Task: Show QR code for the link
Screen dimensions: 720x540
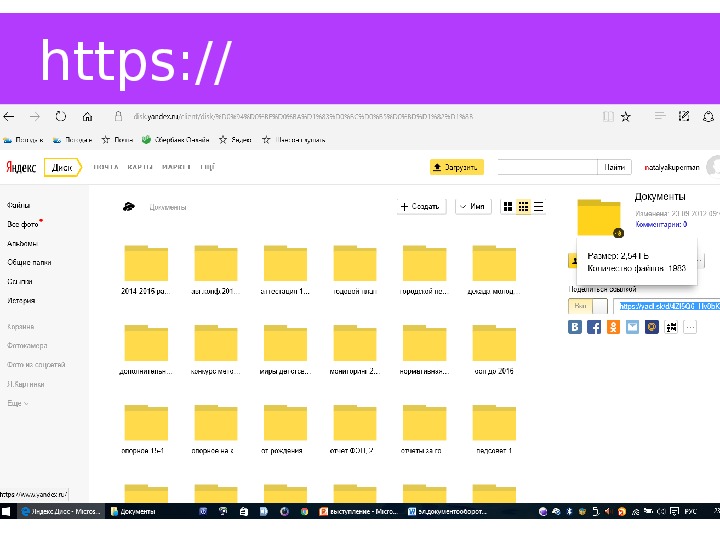Action: tap(671, 327)
